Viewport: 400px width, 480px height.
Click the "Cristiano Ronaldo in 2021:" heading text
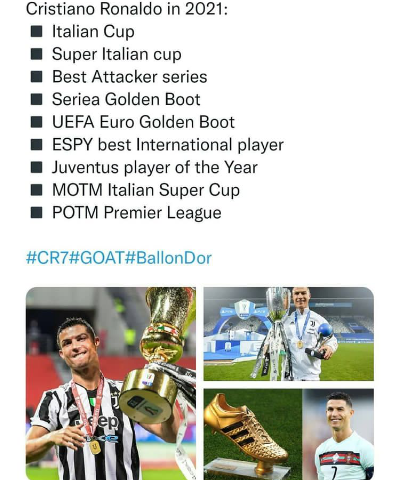[x=127, y=9]
